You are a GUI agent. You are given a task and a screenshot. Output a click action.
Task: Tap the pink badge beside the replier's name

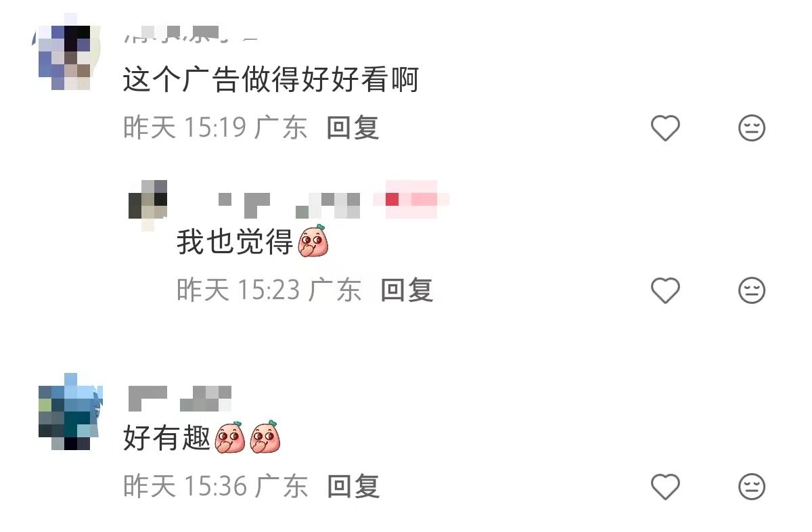[411, 199]
